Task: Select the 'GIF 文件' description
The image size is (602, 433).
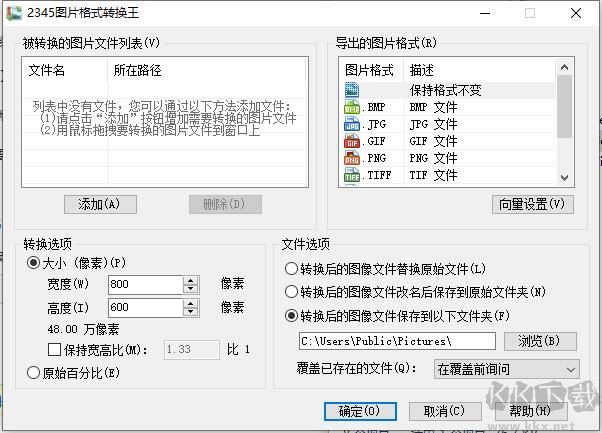Action: [433, 141]
